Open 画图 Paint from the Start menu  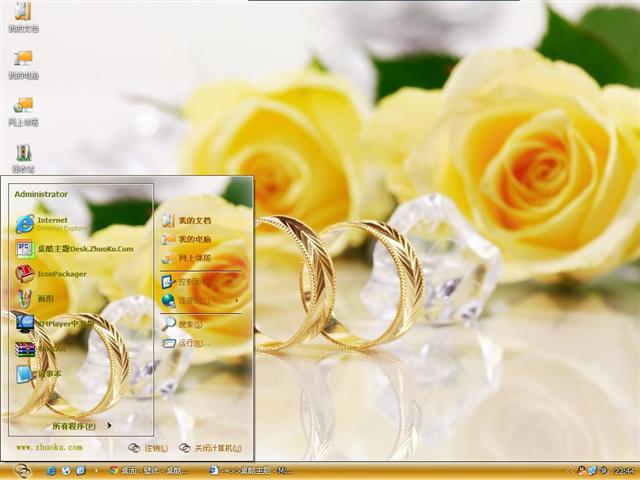click(35, 298)
